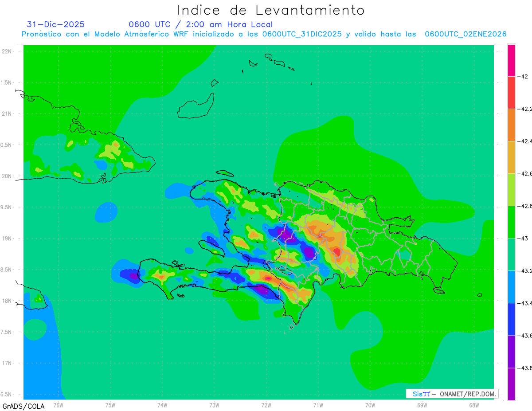Click the 69W longitude label

pyautogui.click(x=422, y=405)
